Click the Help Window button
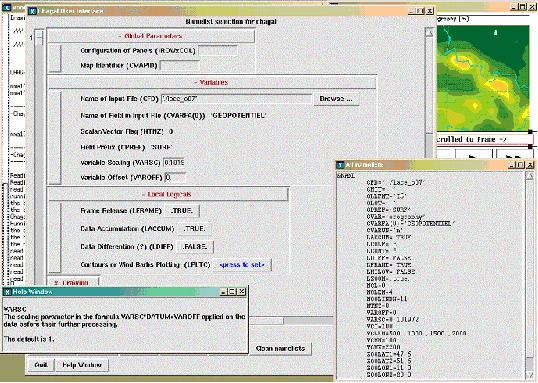 point(82,365)
